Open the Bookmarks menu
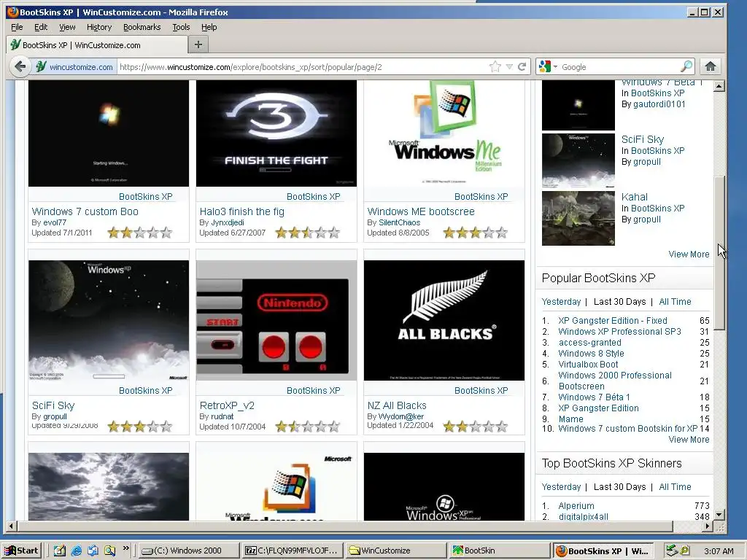Image resolution: width=747 pixels, height=560 pixels. tap(142, 27)
